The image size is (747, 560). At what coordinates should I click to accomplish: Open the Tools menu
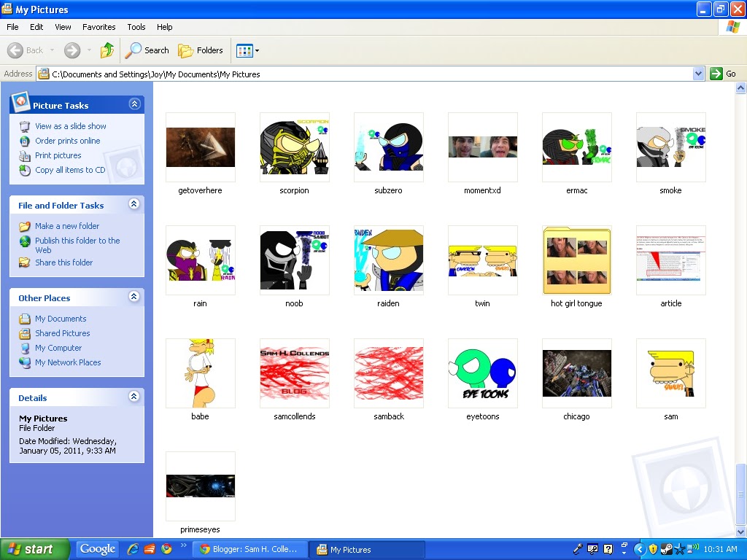136,27
